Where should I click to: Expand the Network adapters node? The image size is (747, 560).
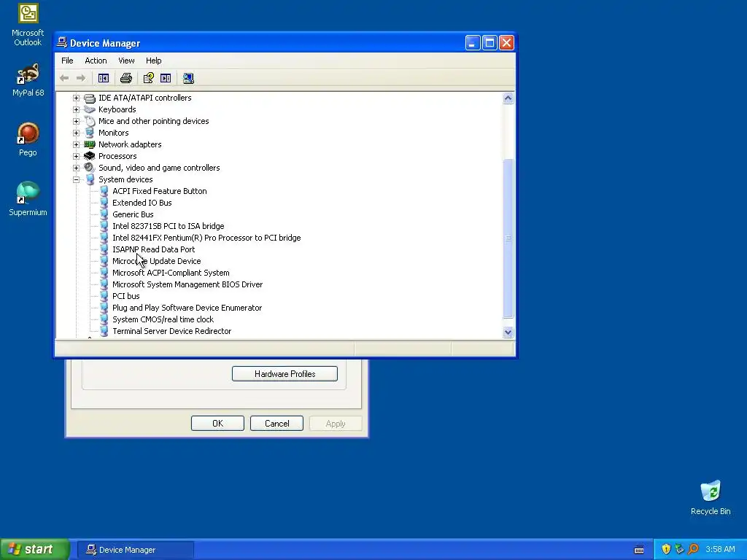pos(76,145)
